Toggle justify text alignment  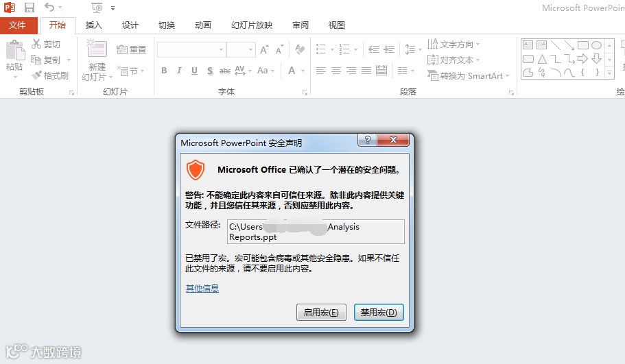pos(366,71)
